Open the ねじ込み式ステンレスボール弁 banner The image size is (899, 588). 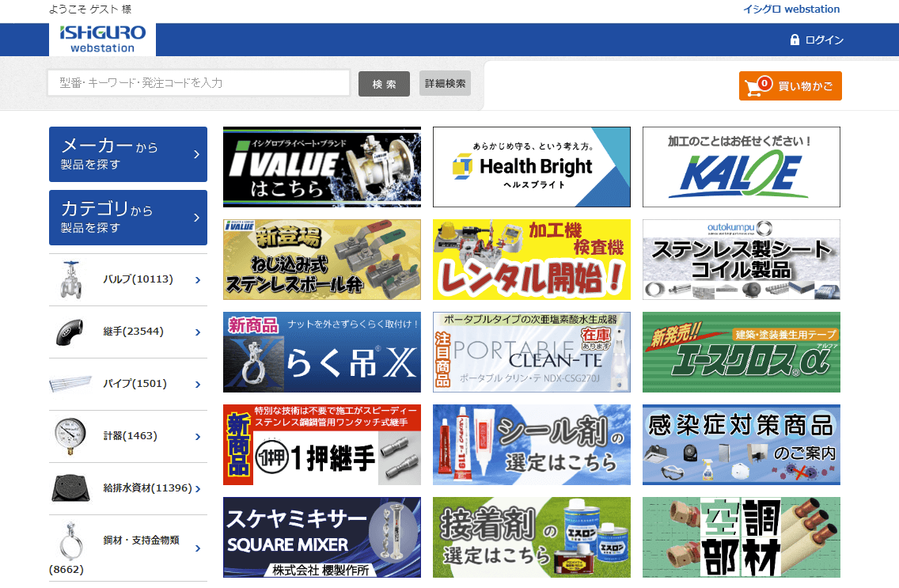(x=321, y=260)
